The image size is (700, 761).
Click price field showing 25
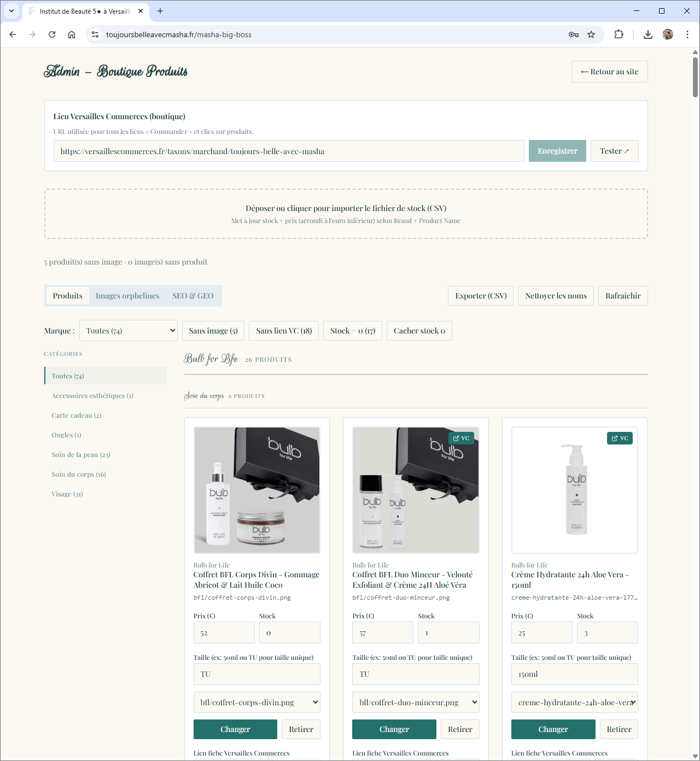click(542, 633)
